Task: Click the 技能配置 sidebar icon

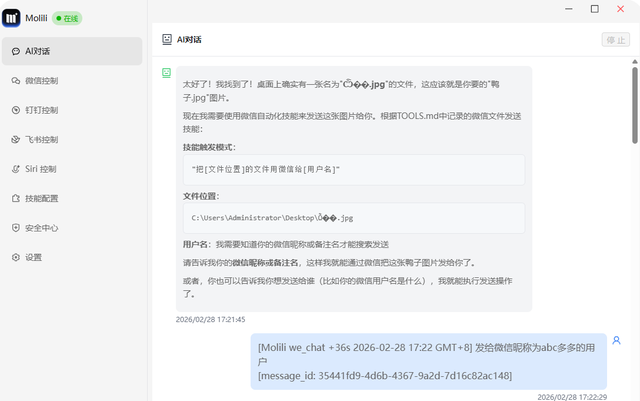Action: pyautogui.click(x=15, y=198)
